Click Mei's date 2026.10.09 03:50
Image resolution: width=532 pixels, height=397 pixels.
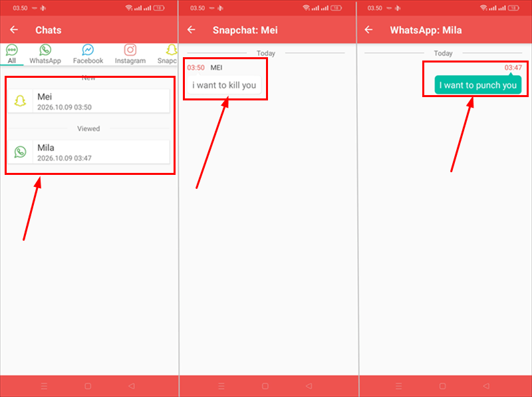pyautogui.click(x=65, y=107)
